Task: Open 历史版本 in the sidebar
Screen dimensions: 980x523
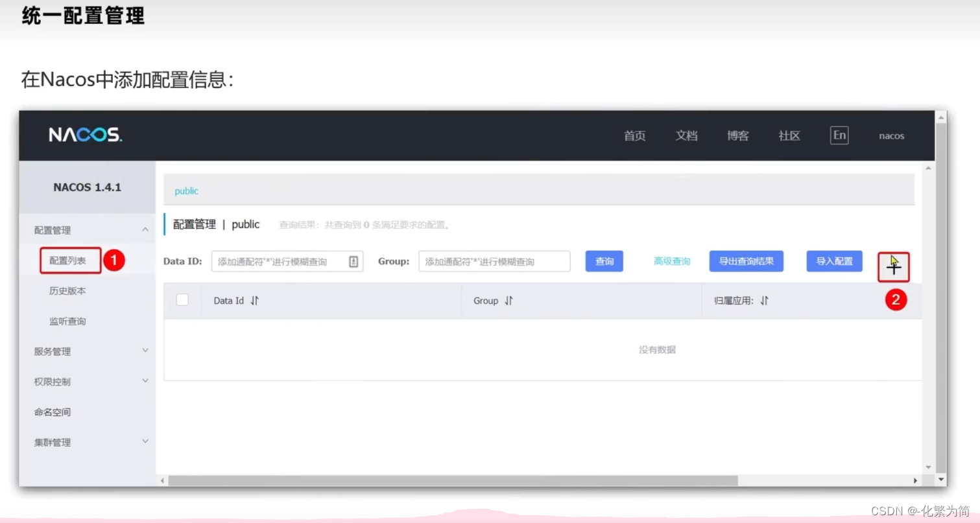Action: pyautogui.click(x=68, y=291)
